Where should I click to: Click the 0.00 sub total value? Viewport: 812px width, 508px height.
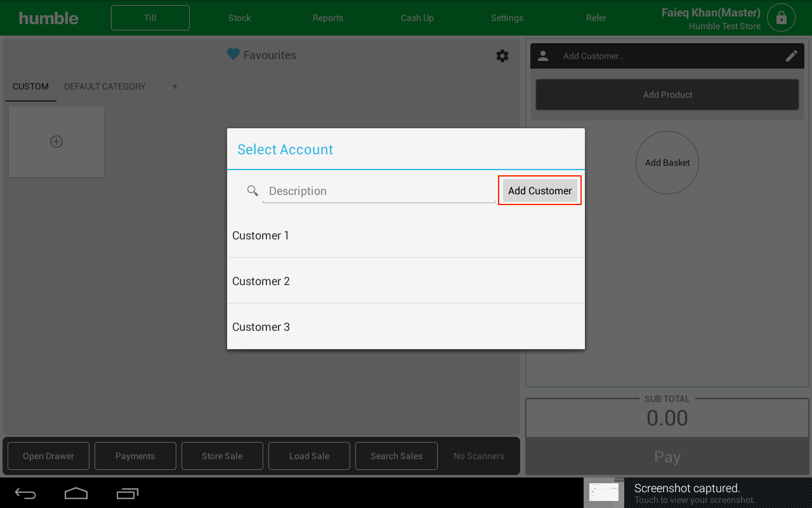(x=667, y=418)
